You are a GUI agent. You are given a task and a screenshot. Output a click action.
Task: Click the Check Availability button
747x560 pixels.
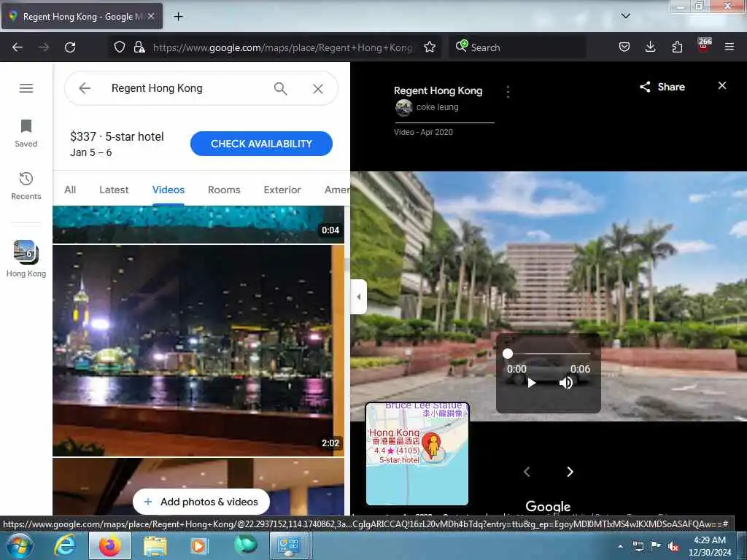click(261, 144)
